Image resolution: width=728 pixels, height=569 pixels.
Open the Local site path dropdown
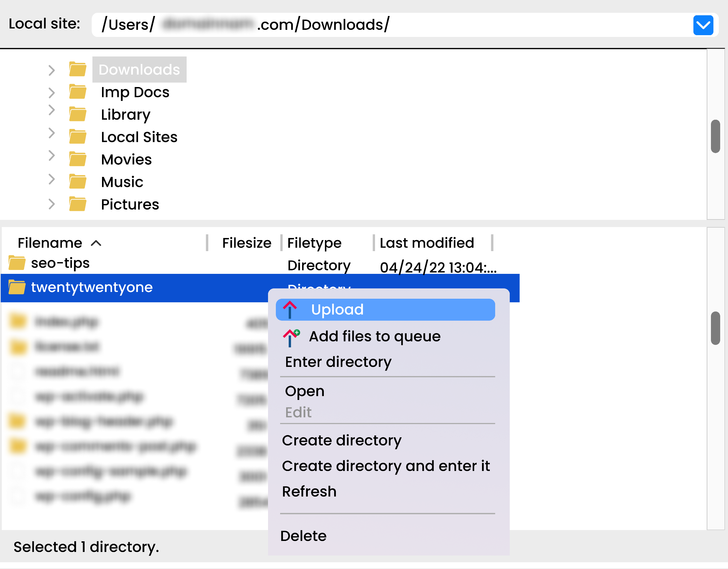pos(703,25)
